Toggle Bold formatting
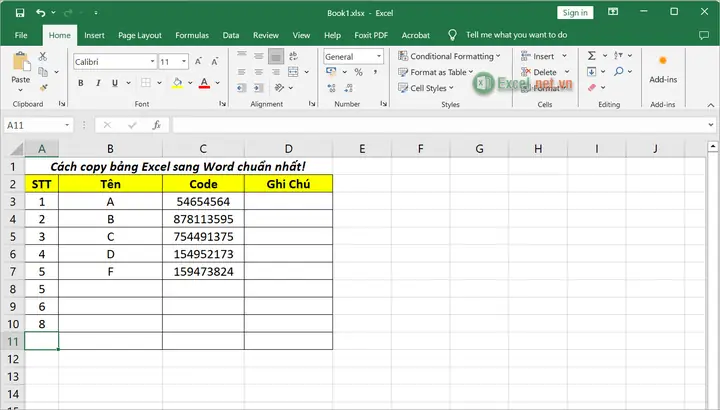The image size is (720, 410). (x=81, y=83)
